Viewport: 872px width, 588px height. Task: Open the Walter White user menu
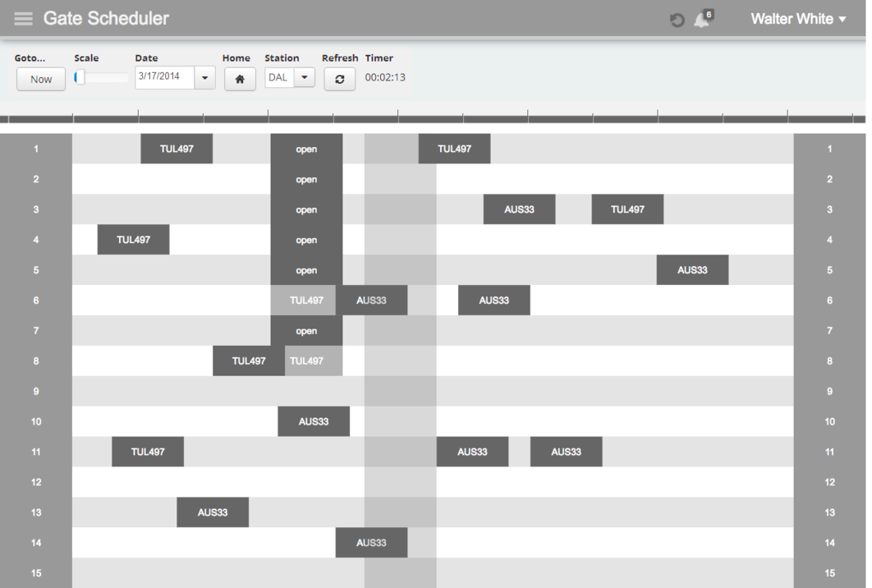pos(797,18)
